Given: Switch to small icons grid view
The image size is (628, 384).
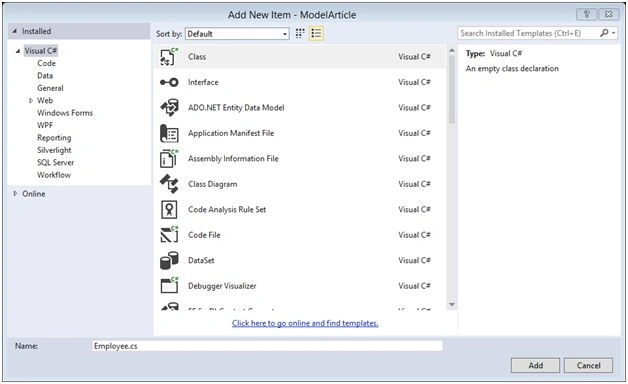Looking at the screenshot, I should [x=300, y=33].
